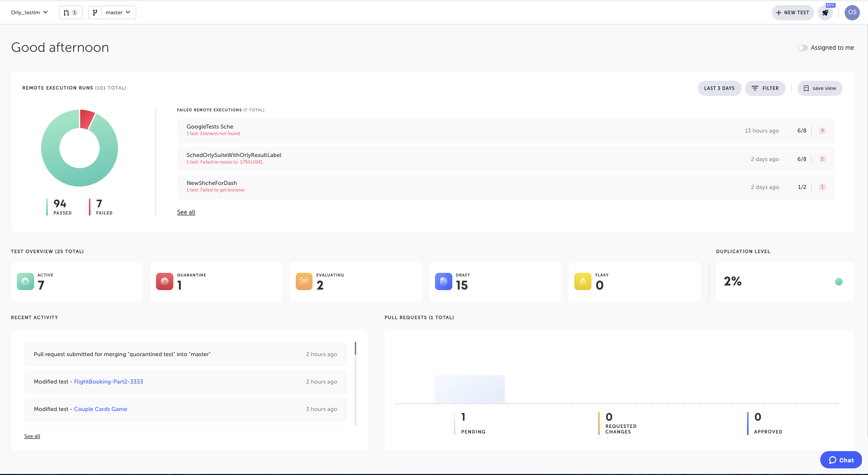Select the Evaluating tests icon
This screenshot has width=868, height=475.
point(304,281)
